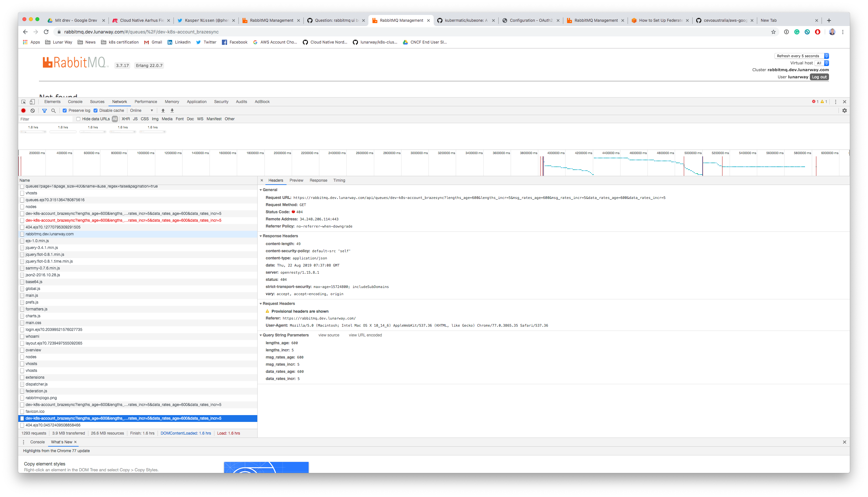Click the Name column header
The image size is (868, 497).
tap(137, 180)
